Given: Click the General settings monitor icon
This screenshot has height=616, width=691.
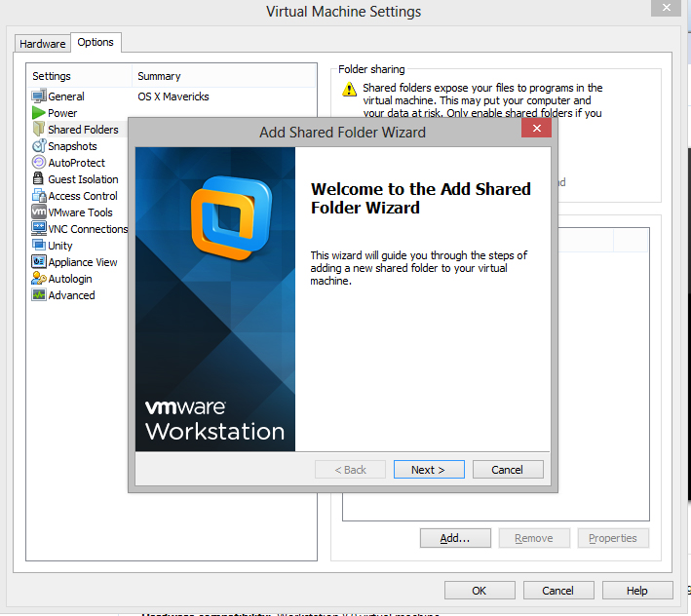Looking at the screenshot, I should [39, 96].
